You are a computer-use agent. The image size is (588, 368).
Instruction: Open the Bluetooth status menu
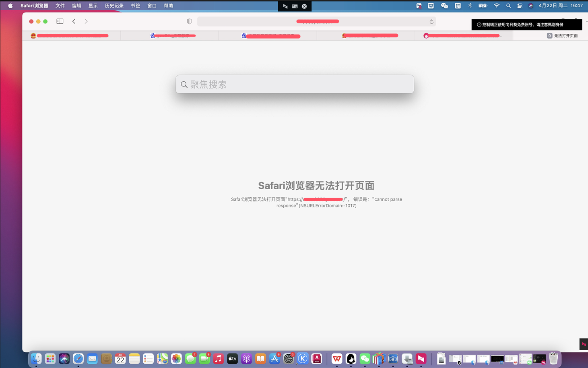470,6
